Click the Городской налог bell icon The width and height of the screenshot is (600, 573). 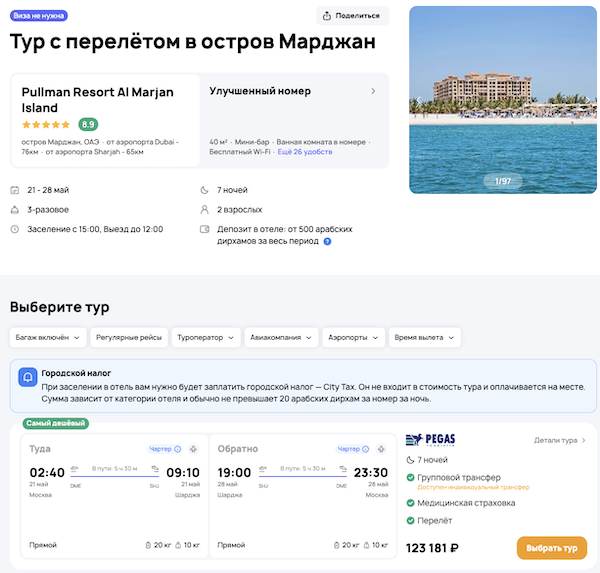[28, 379]
